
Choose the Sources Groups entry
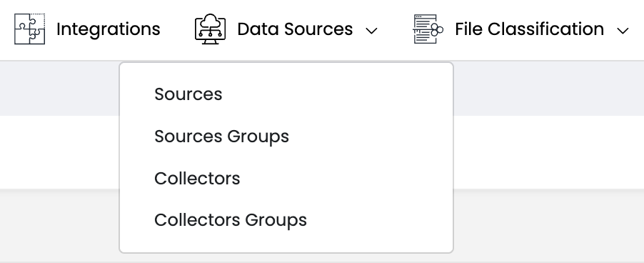(x=222, y=137)
